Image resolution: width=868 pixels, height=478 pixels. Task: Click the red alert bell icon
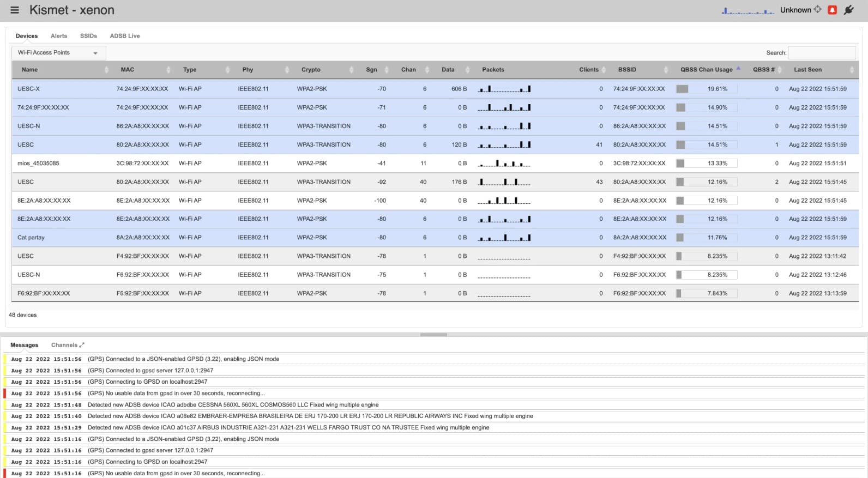point(832,10)
